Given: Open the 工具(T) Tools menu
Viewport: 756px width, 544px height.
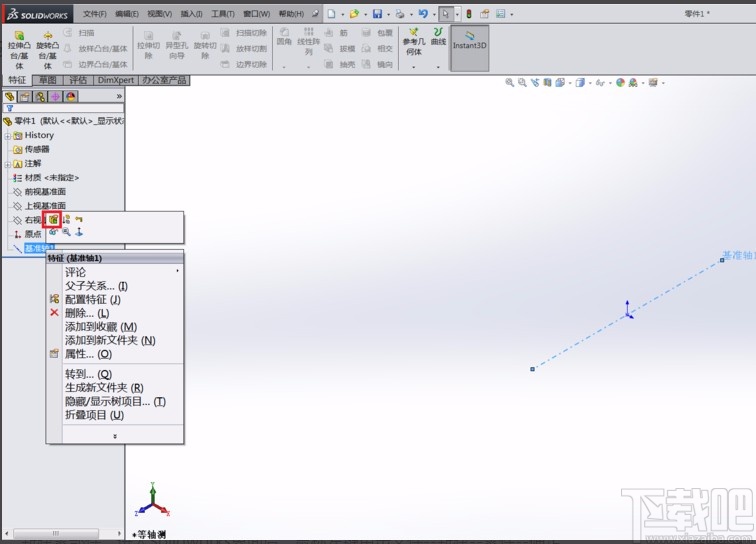Looking at the screenshot, I should coord(223,14).
